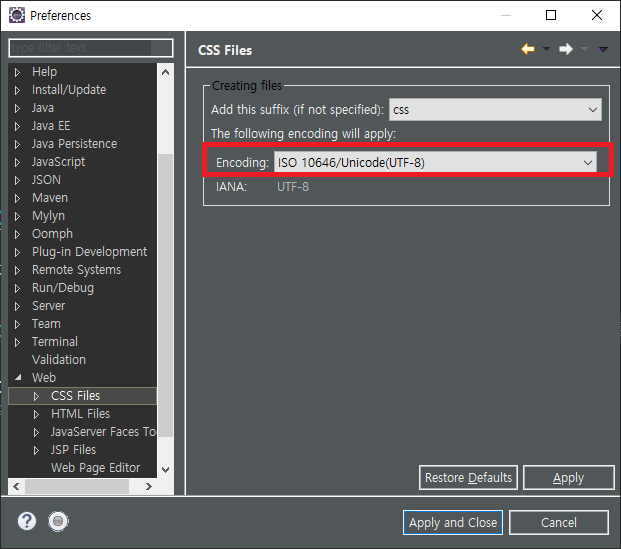Select Web Page Editor in the tree
The width and height of the screenshot is (621, 549).
click(x=95, y=468)
